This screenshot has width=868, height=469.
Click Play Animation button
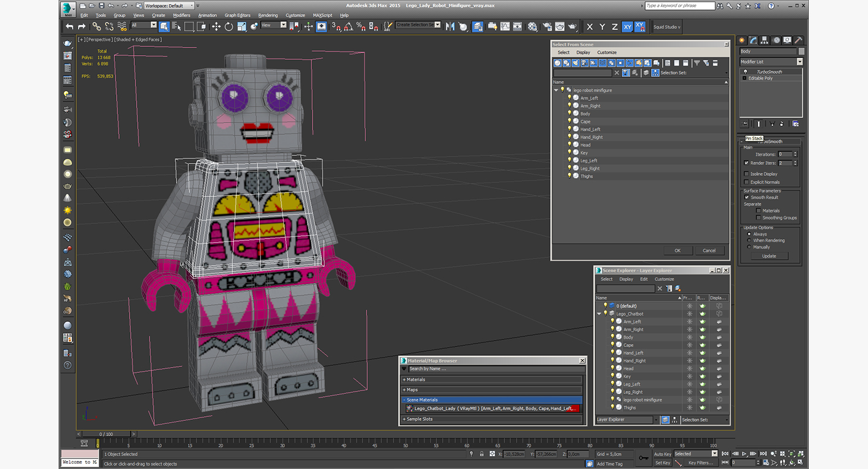click(744, 454)
